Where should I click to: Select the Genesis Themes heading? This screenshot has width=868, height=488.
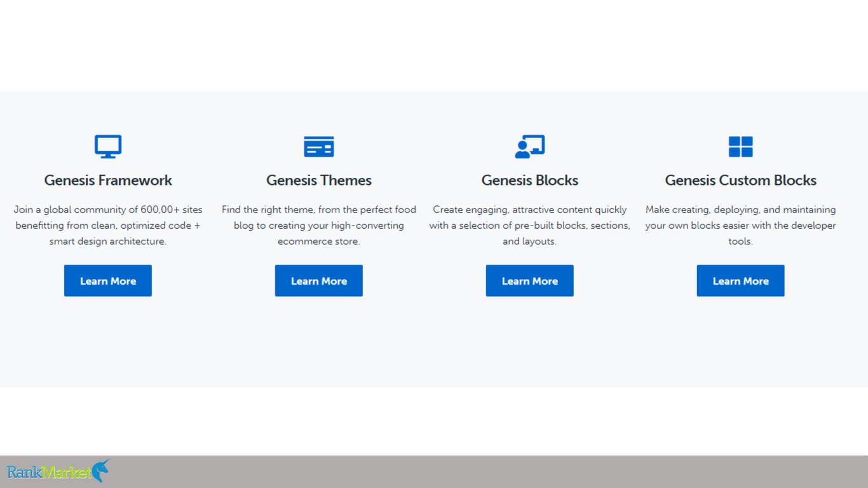pos(319,180)
